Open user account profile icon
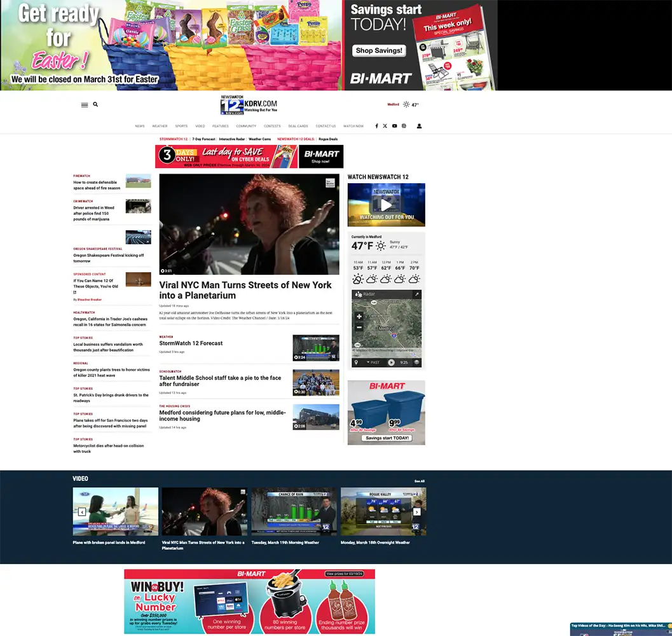This screenshot has width=672, height=636. click(419, 126)
